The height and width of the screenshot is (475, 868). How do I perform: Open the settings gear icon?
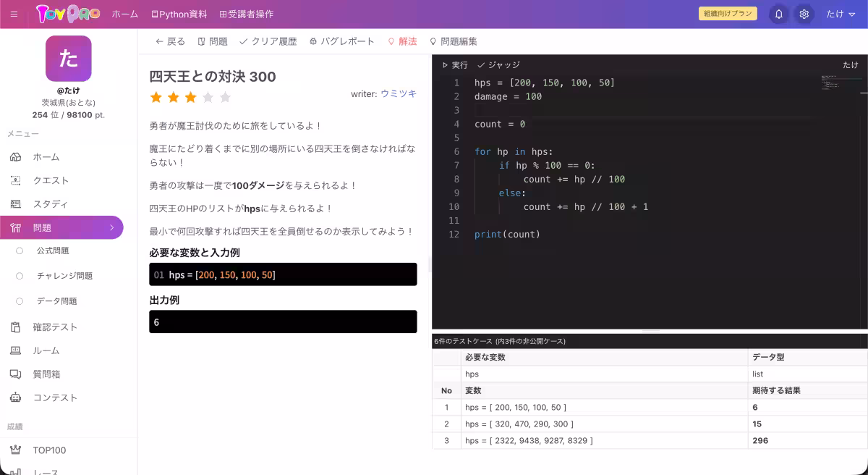point(804,14)
